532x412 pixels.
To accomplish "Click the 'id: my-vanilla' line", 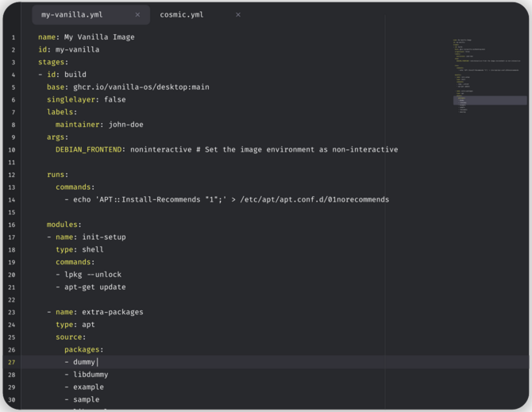I will tap(68, 49).
